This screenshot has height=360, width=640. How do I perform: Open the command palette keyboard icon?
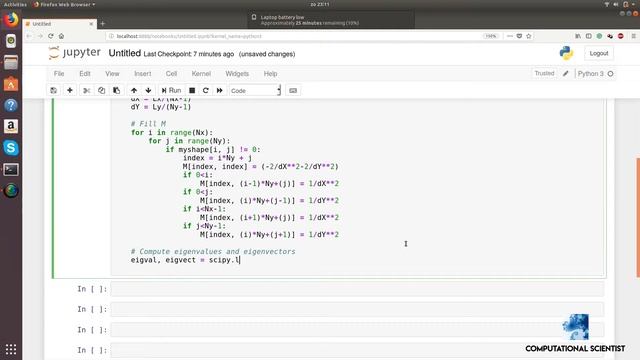[293, 90]
